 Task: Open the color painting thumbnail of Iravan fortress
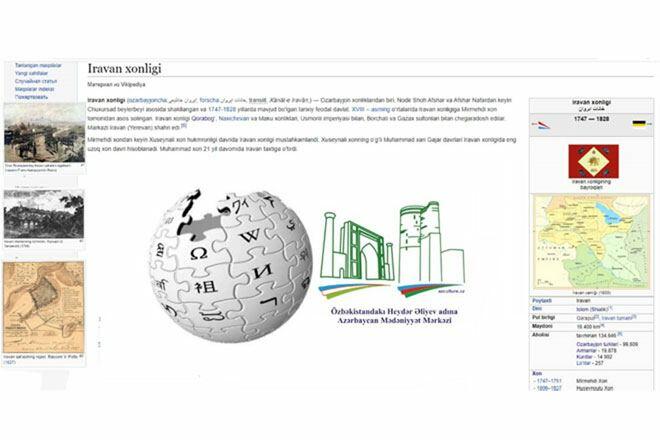45,133
